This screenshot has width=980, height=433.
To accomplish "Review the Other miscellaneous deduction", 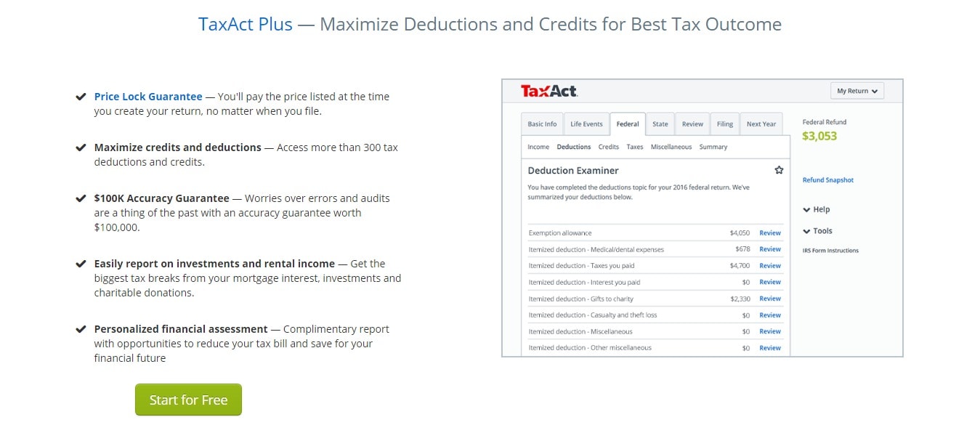I will [x=770, y=348].
